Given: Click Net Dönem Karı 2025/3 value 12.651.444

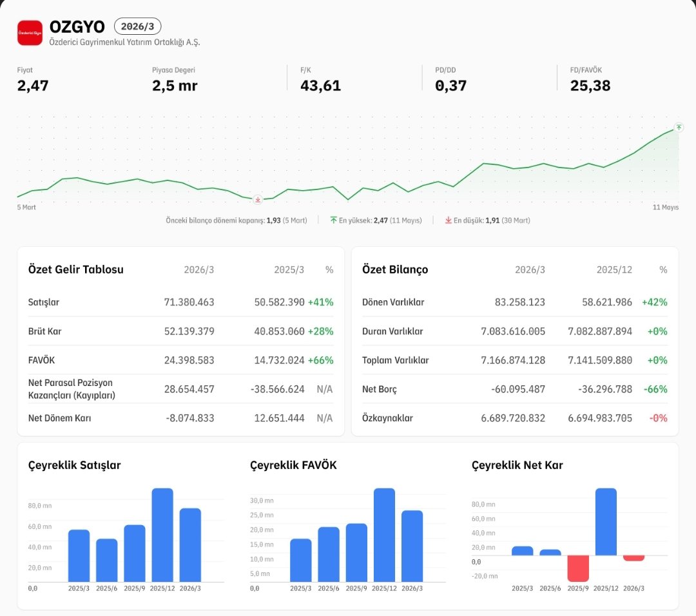Looking at the screenshot, I should pos(279,418).
